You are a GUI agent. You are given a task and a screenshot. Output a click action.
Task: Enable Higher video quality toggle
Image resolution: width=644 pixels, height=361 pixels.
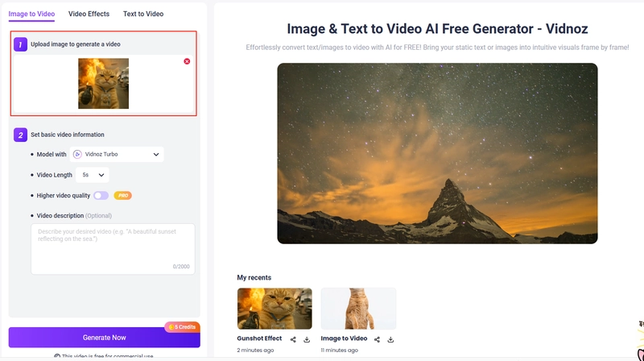pos(101,195)
